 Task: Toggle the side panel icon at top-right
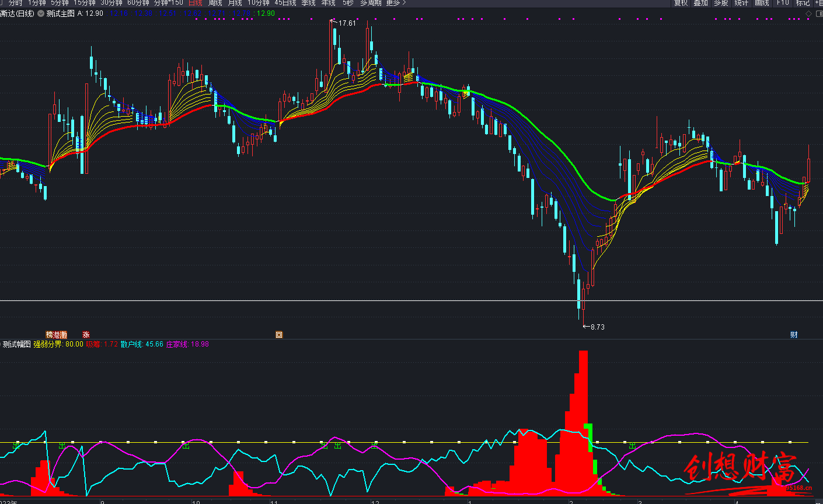(818, 13)
